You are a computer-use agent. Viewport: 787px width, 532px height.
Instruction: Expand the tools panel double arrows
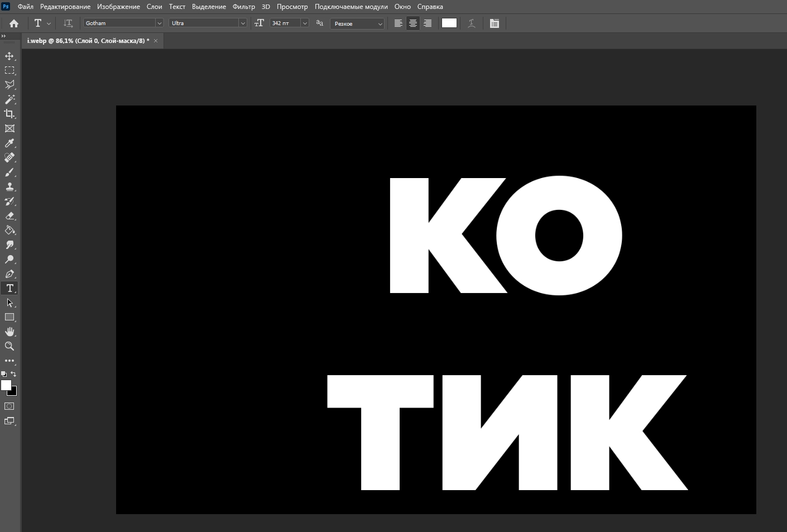(x=3, y=36)
